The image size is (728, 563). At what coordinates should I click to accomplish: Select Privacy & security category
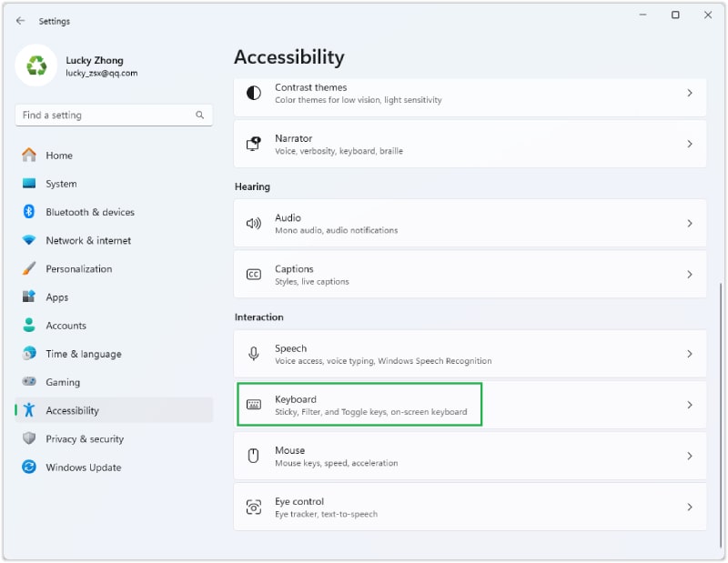pyautogui.click(x=115, y=438)
